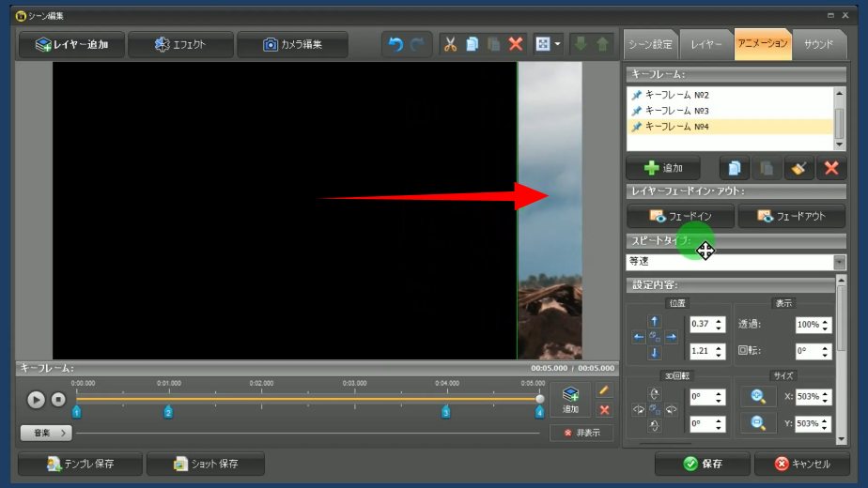The height and width of the screenshot is (488, 868).
Task: Switch to the レイヤー tab
Action: pos(706,44)
